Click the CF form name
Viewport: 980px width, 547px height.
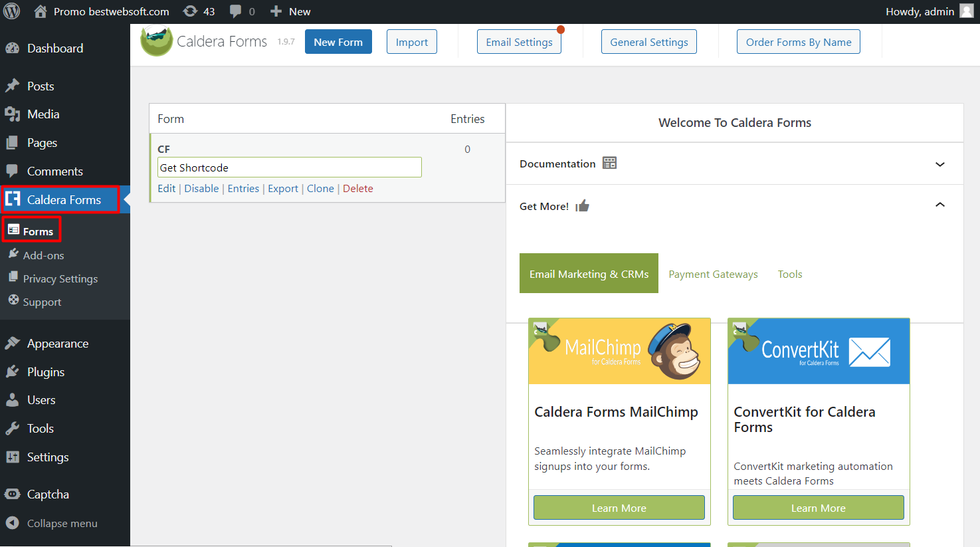[163, 149]
